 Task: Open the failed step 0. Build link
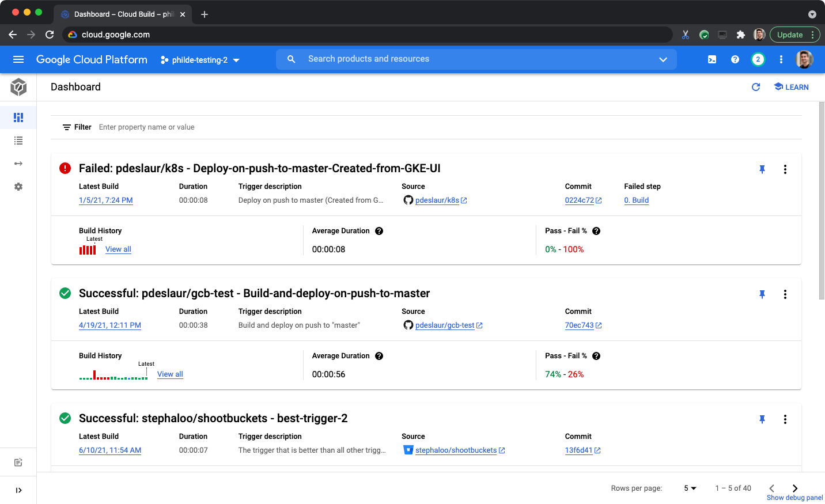[637, 200]
